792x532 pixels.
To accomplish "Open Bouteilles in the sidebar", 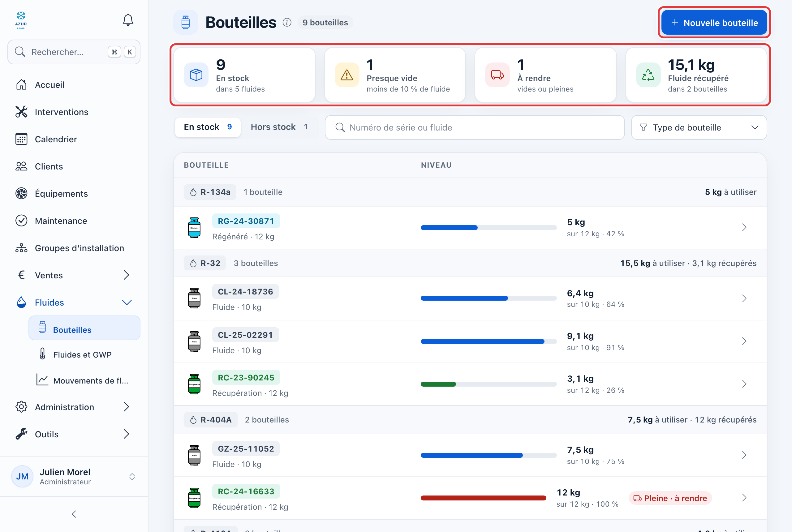I will coord(84,328).
